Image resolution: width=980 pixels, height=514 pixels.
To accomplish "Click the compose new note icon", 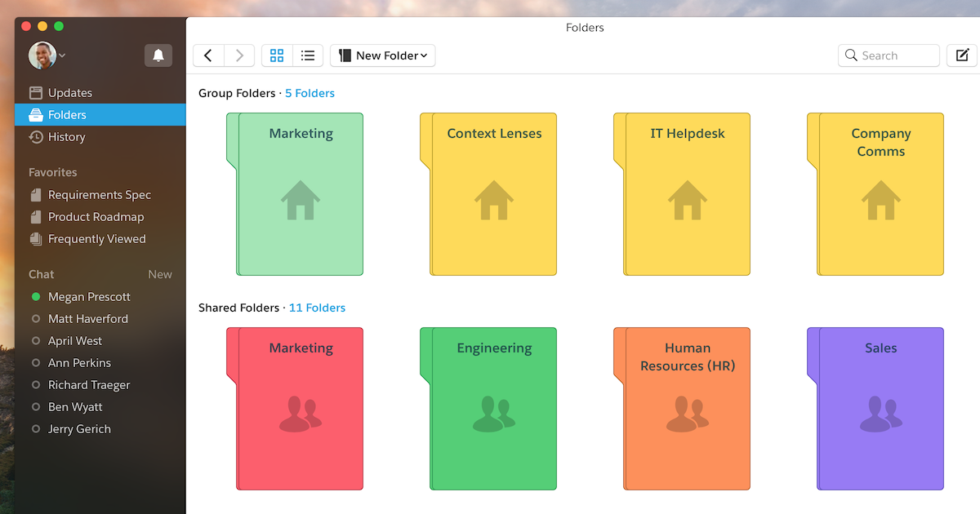I will 962,55.
